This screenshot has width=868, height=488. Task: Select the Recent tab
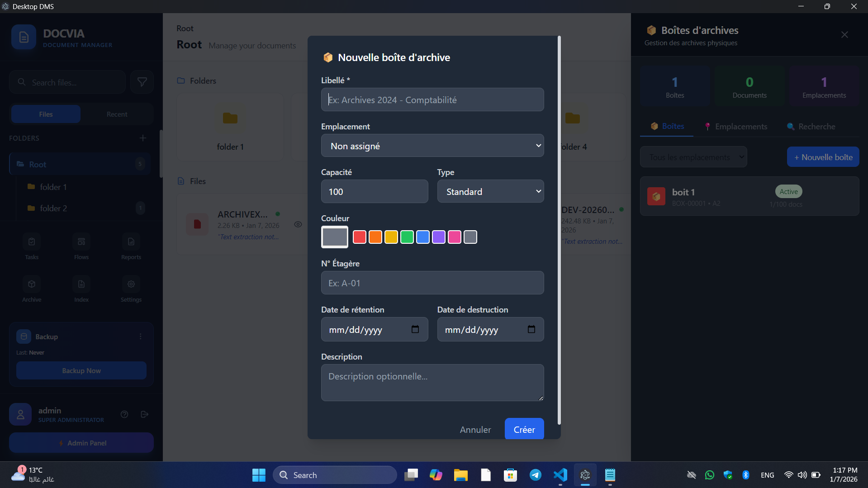point(117,114)
